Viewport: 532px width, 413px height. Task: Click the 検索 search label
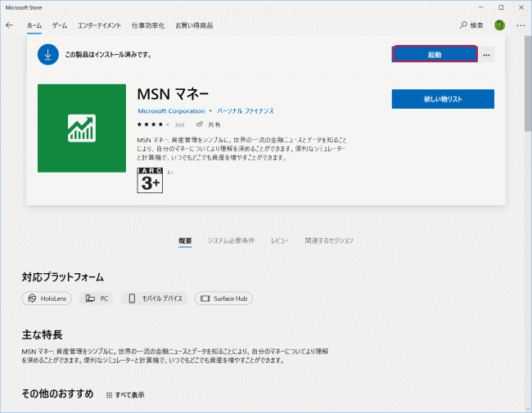tap(476, 25)
